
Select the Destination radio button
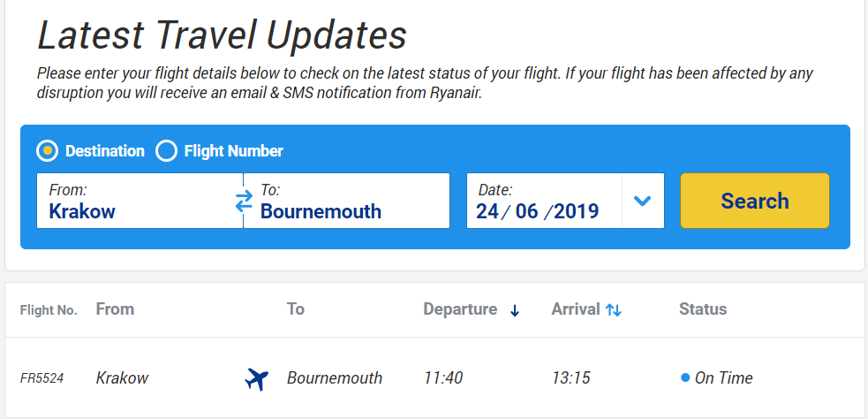47,151
